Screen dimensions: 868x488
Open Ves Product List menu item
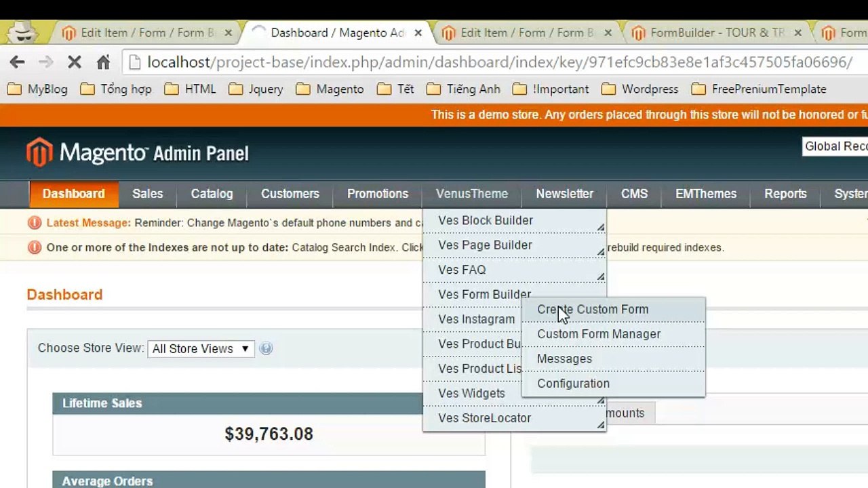(479, 369)
